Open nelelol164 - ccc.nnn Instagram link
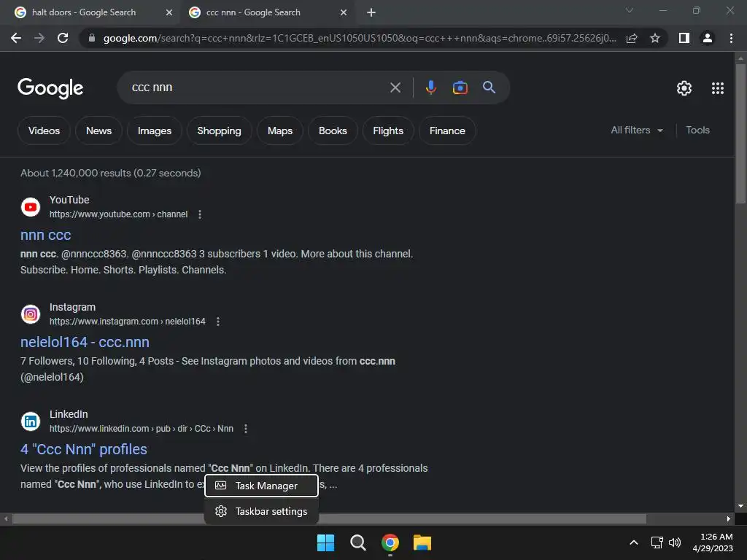 click(x=85, y=342)
